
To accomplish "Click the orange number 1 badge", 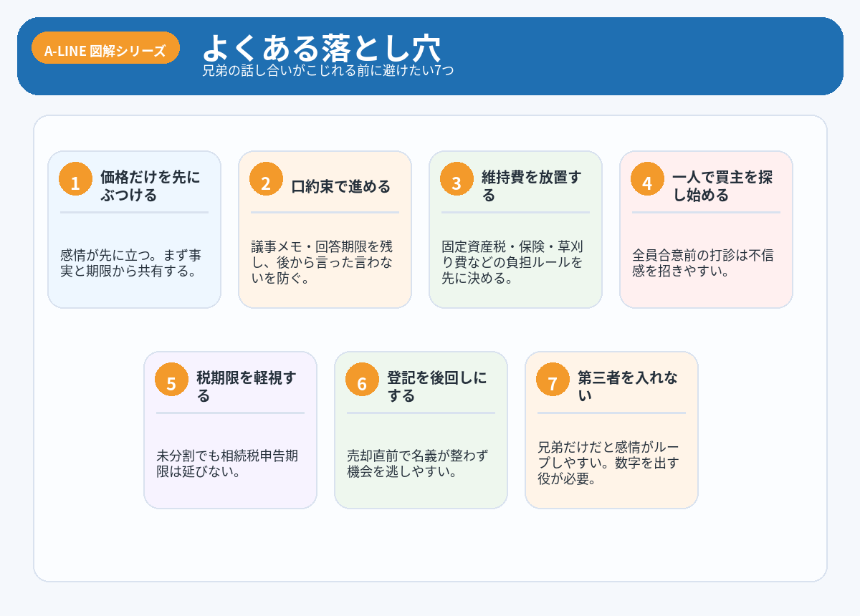I will pyautogui.click(x=75, y=182).
